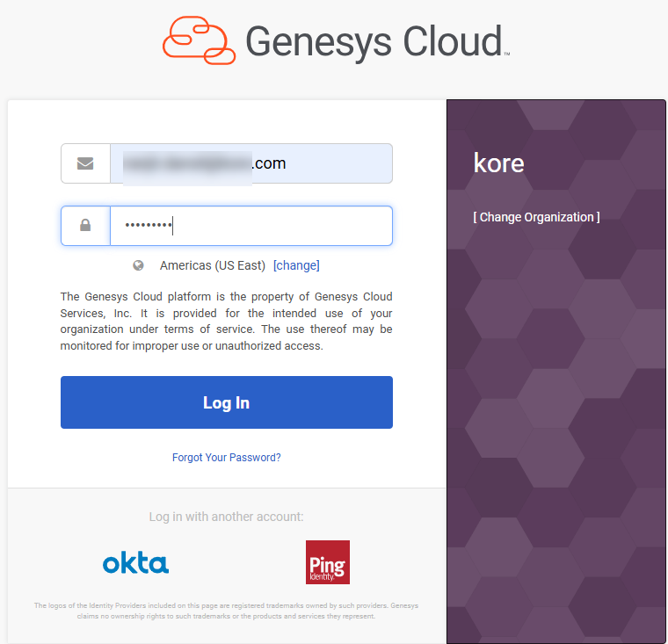Image resolution: width=668 pixels, height=644 pixels.
Task: Click the terms of service notice paragraph
Action: tap(226, 322)
